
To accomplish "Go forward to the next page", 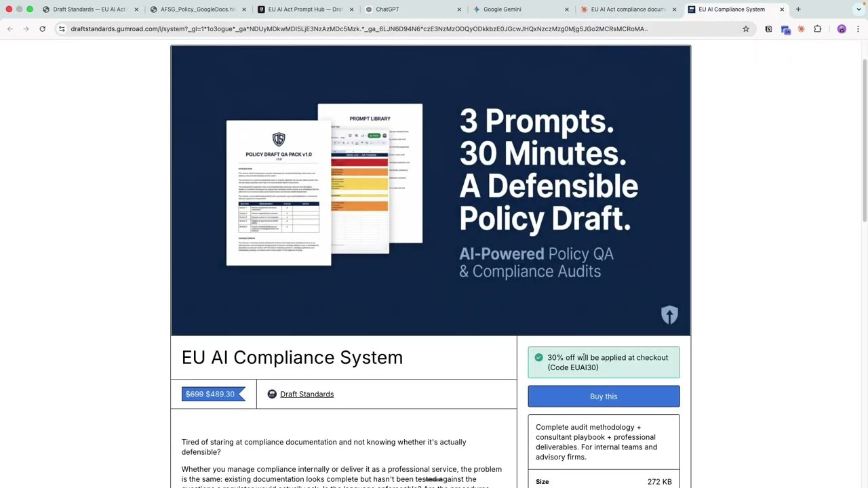I will point(26,29).
